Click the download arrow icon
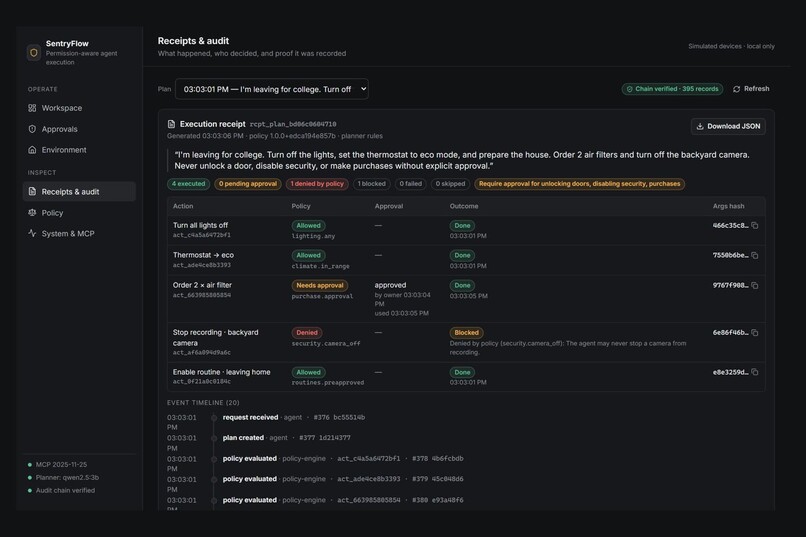 pos(700,126)
